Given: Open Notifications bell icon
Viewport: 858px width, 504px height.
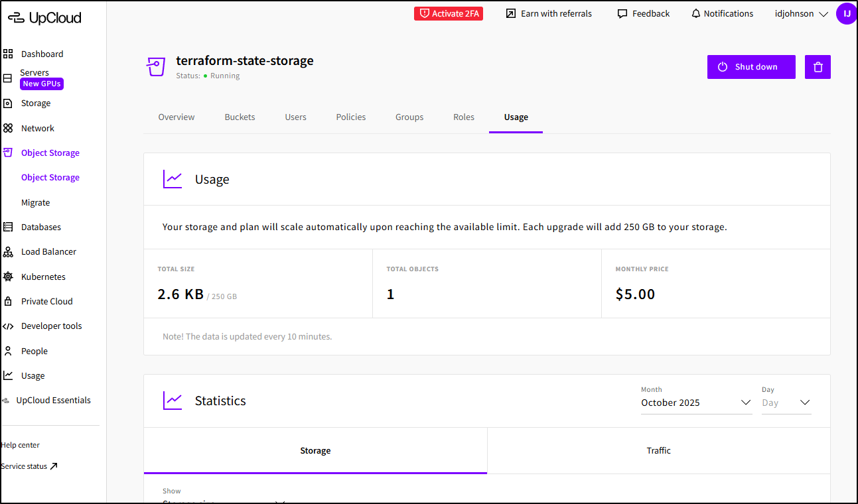Looking at the screenshot, I should (696, 14).
